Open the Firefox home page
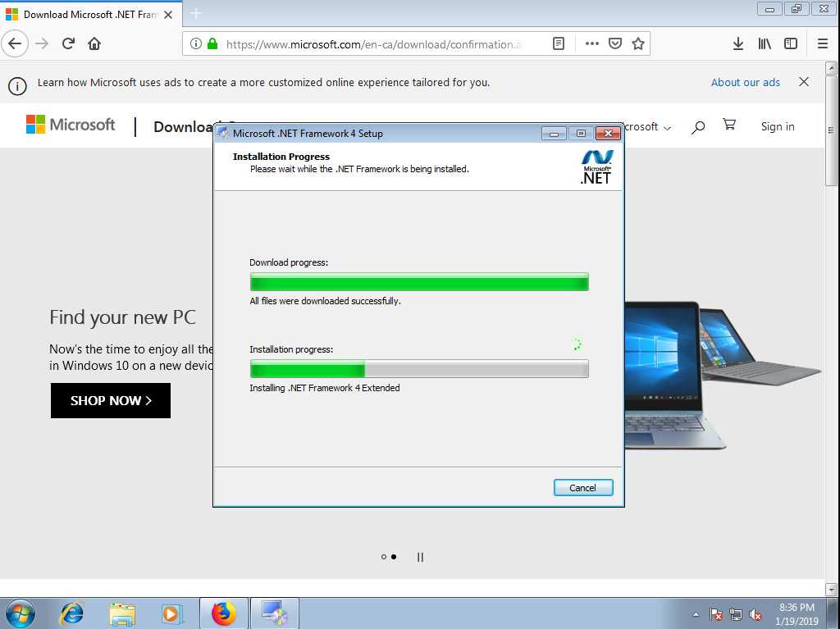 [x=94, y=44]
